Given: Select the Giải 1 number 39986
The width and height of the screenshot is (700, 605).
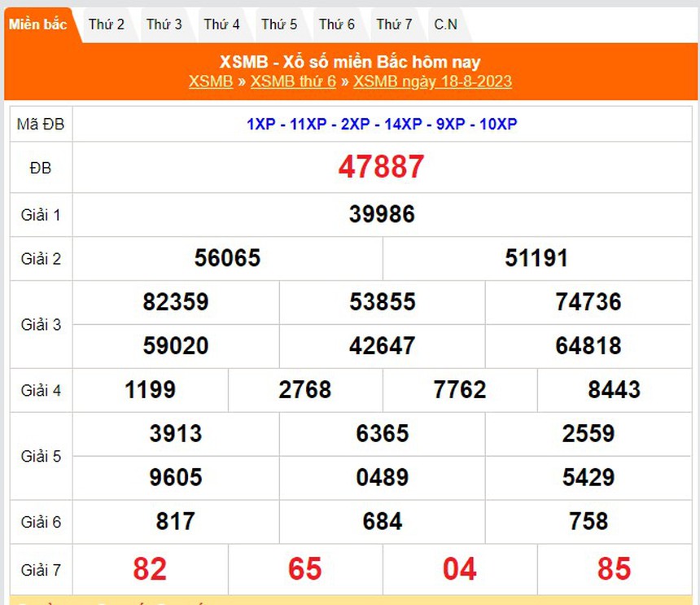Looking at the screenshot, I should tap(383, 214).
